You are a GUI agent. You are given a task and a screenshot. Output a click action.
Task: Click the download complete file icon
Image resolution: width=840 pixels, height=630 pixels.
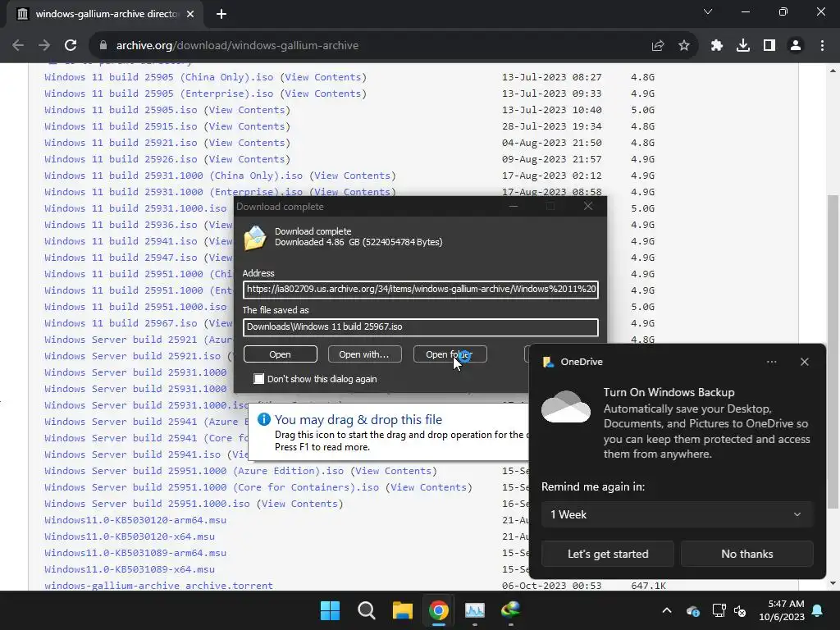coord(255,237)
